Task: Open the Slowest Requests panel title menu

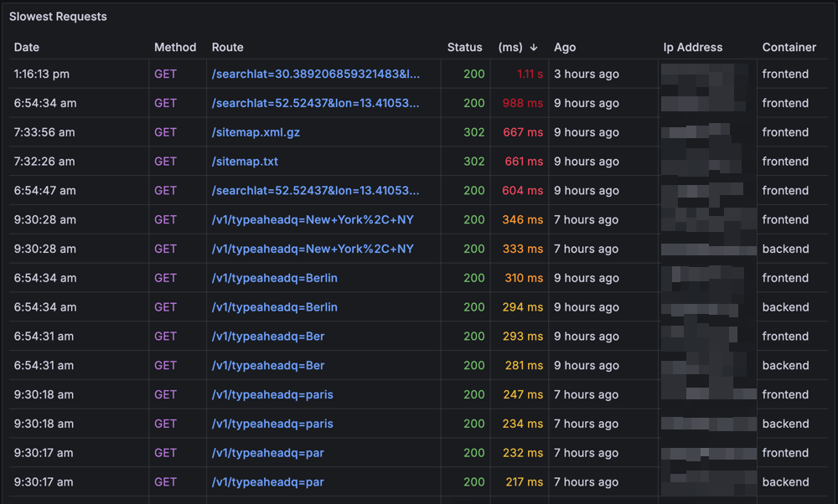Action: click(x=58, y=17)
